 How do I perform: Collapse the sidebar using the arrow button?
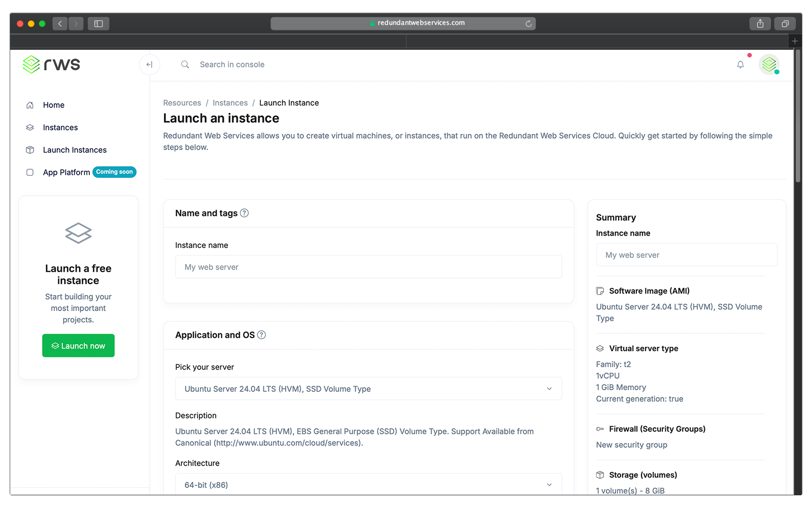[150, 65]
